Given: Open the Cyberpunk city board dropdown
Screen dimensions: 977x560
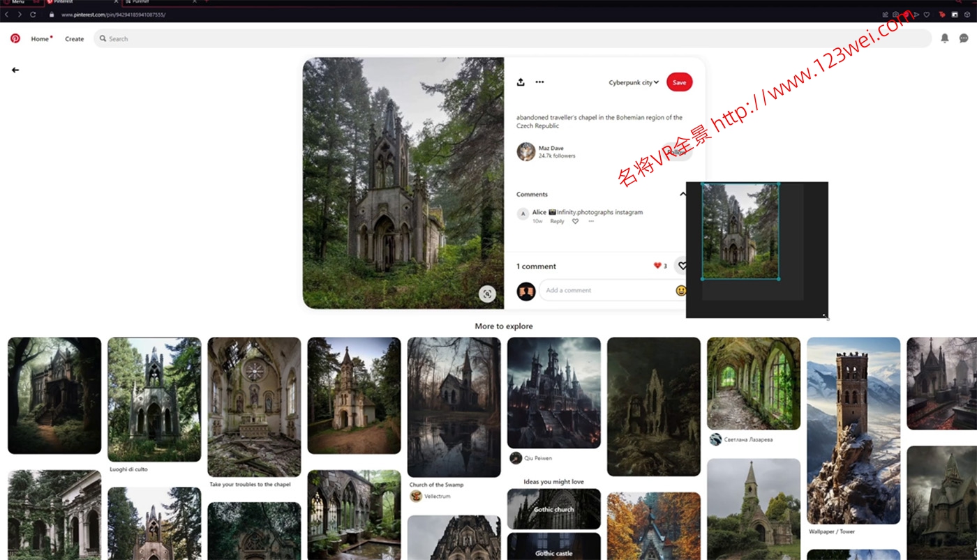Looking at the screenshot, I should [633, 82].
